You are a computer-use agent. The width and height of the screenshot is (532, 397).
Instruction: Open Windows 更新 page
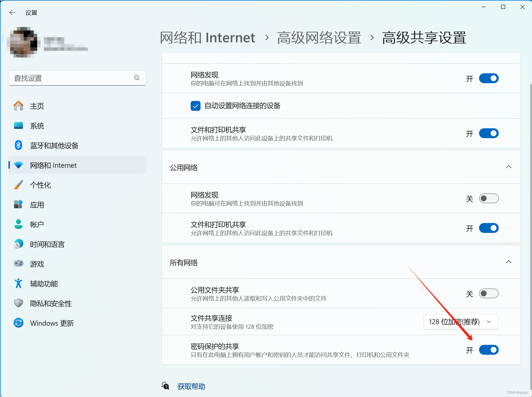(77, 323)
